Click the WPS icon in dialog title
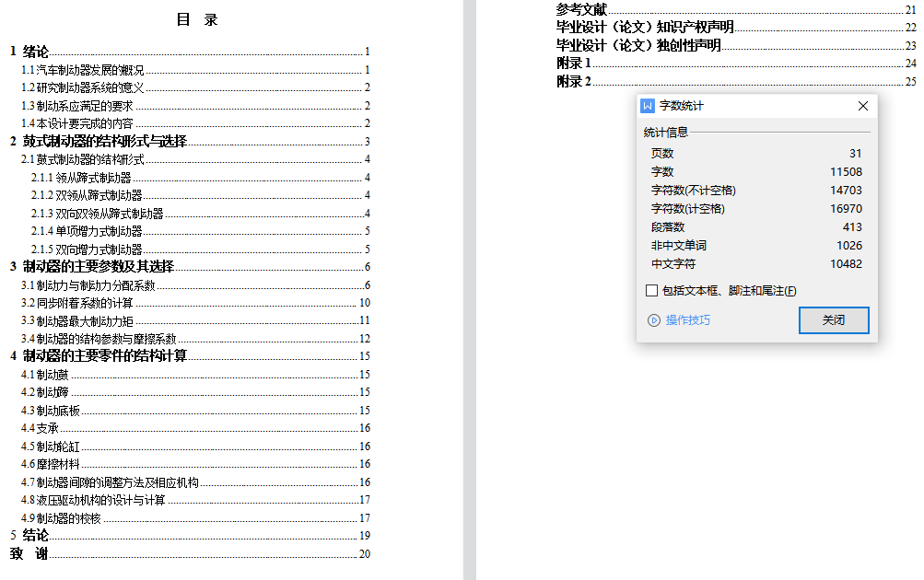 648,106
